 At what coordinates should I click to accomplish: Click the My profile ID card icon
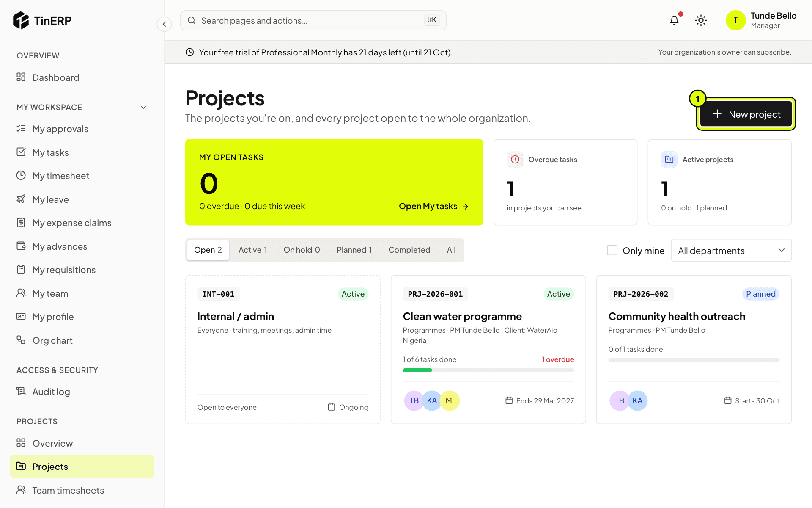[21, 316]
